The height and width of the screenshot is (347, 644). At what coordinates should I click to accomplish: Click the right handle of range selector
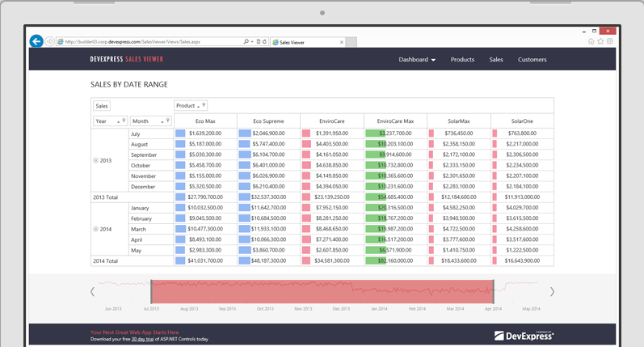click(493, 291)
